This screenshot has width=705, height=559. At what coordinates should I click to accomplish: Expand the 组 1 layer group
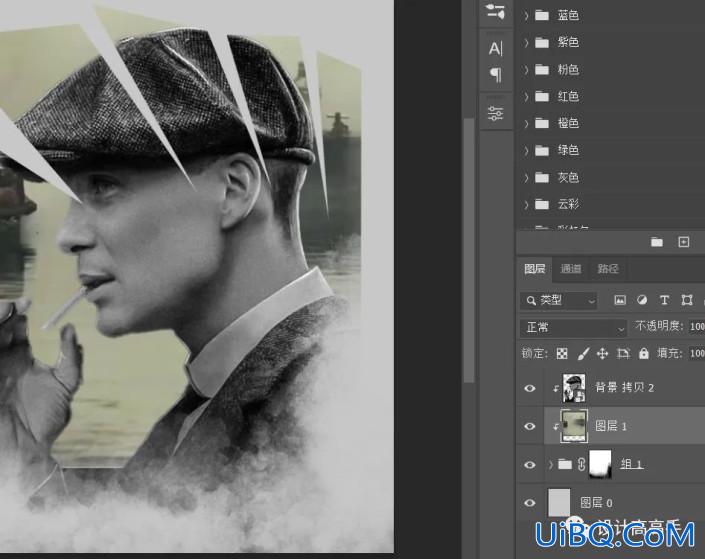[x=550, y=465]
